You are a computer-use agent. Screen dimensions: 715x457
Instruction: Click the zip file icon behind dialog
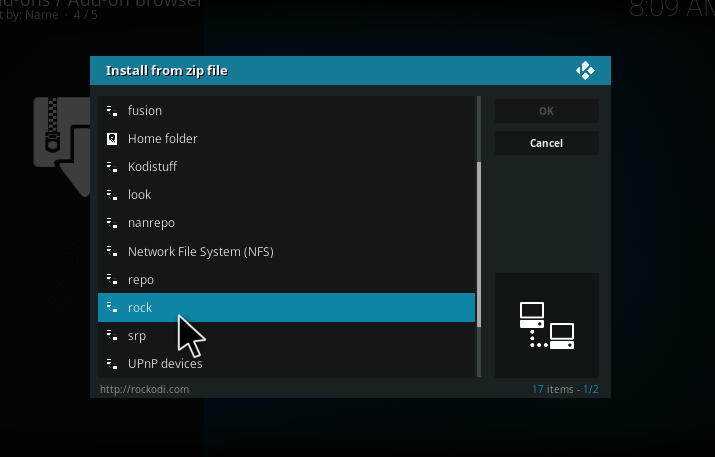coord(62,146)
